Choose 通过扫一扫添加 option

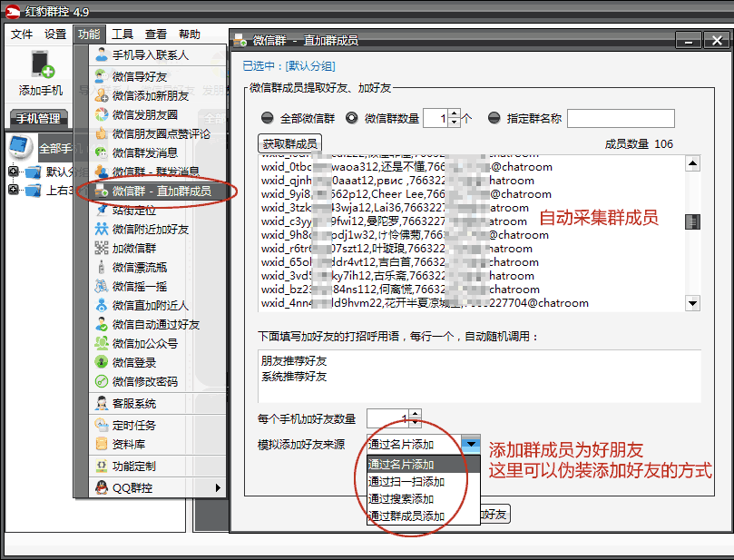(423, 481)
